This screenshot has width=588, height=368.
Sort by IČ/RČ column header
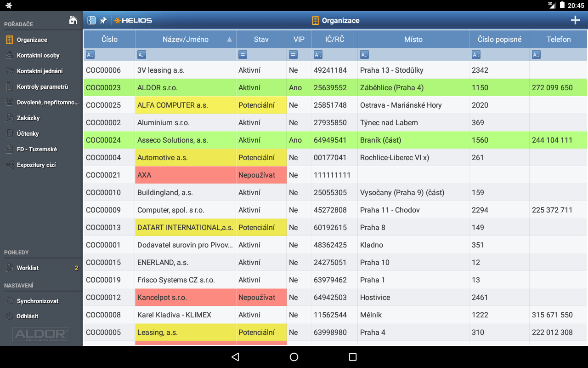pos(334,40)
